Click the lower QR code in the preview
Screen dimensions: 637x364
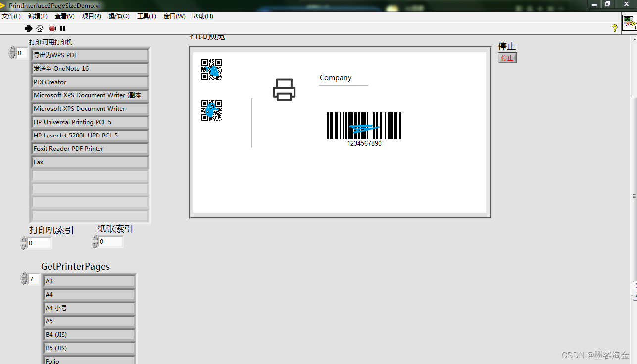point(211,111)
